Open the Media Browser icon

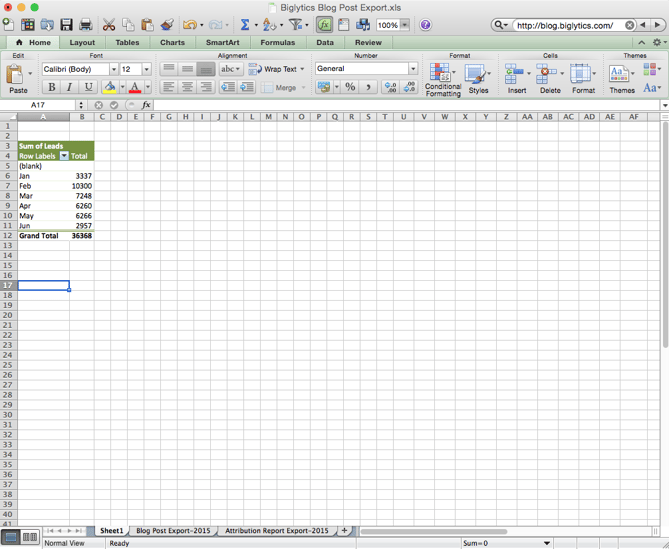[x=363, y=25]
